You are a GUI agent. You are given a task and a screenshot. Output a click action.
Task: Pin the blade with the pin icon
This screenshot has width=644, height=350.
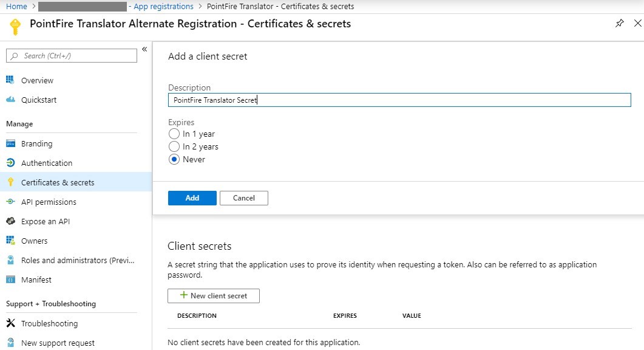coord(619,23)
